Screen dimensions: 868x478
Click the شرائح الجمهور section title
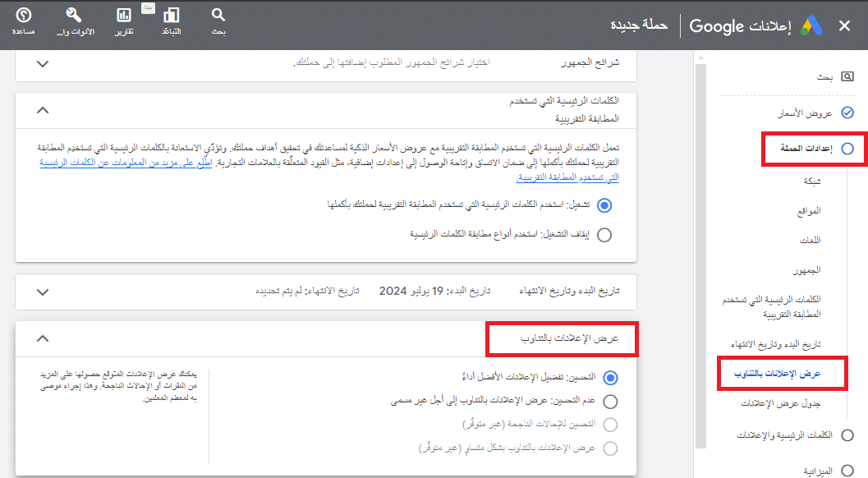590,63
